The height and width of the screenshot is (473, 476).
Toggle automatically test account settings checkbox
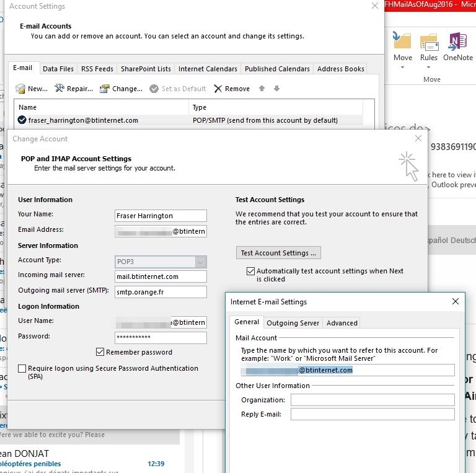250,271
